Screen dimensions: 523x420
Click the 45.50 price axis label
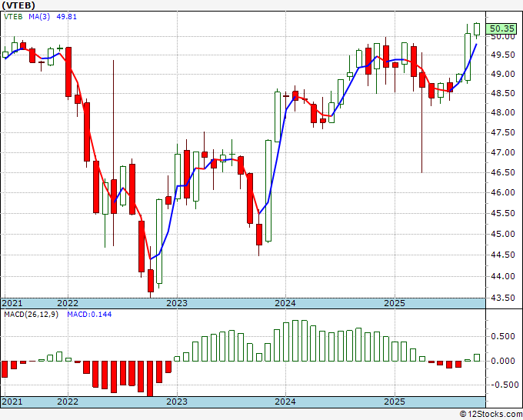point(503,213)
